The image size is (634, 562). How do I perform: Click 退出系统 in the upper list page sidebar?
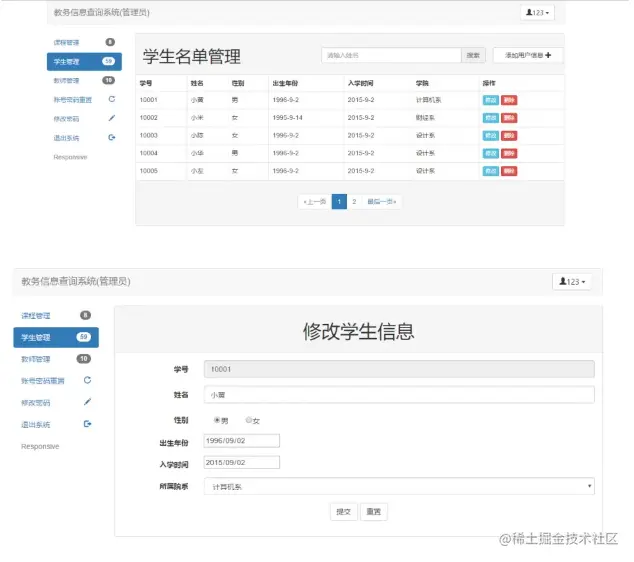click(x=66, y=138)
